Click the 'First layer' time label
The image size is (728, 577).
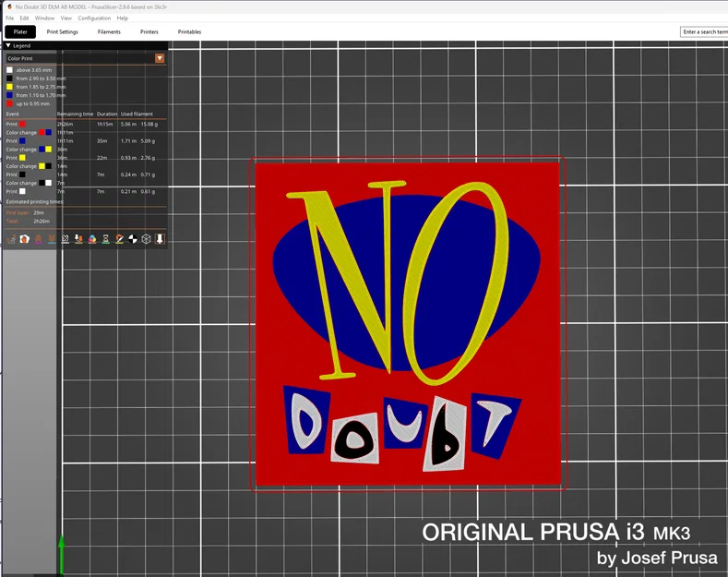click(x=18, y=212)
